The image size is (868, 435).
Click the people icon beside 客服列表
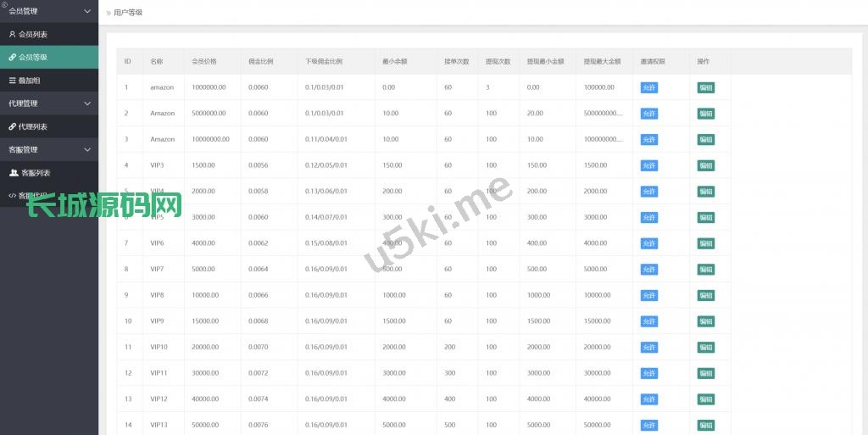[14, 173]
